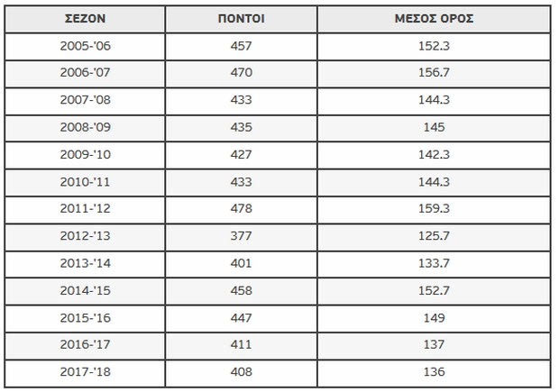Select the 159.3 average cell
The width and height of the screenshot is (559, 392).
[434, 210]
